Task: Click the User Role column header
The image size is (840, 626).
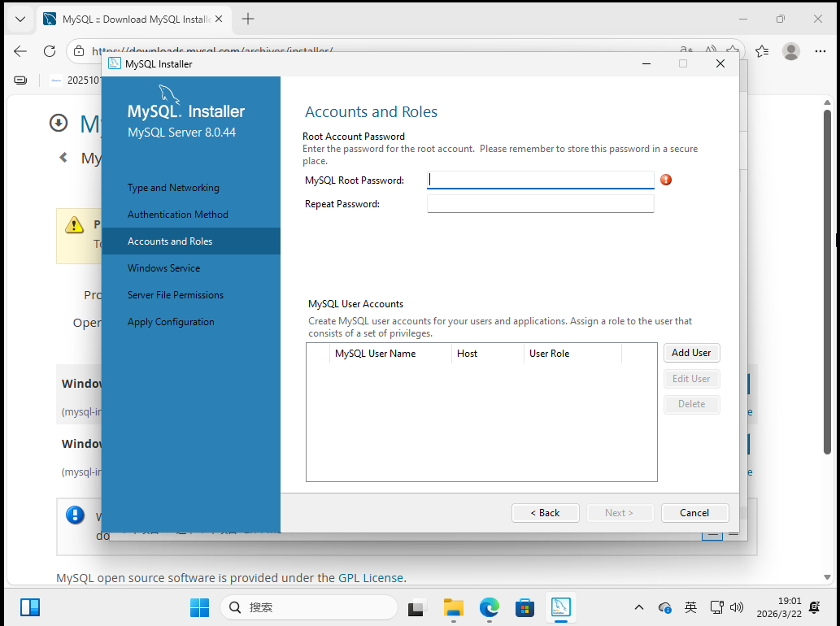Action: coord(572,354)
